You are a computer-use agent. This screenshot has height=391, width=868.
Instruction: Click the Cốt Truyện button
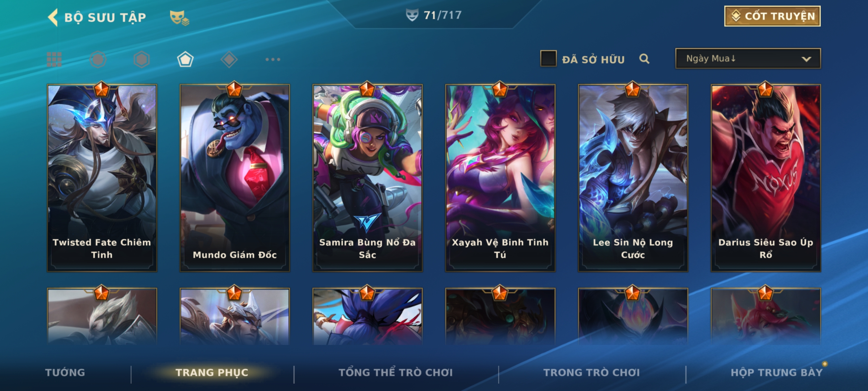[772, 16]
